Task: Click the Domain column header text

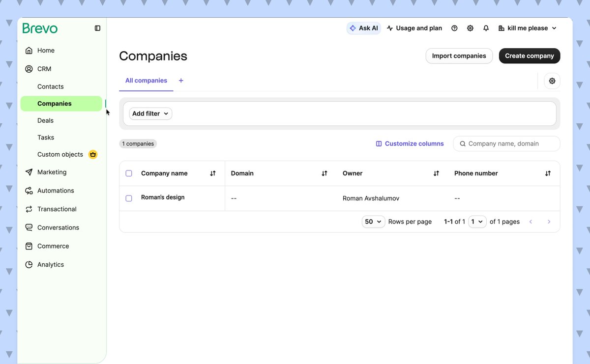Action: point(242,173)
